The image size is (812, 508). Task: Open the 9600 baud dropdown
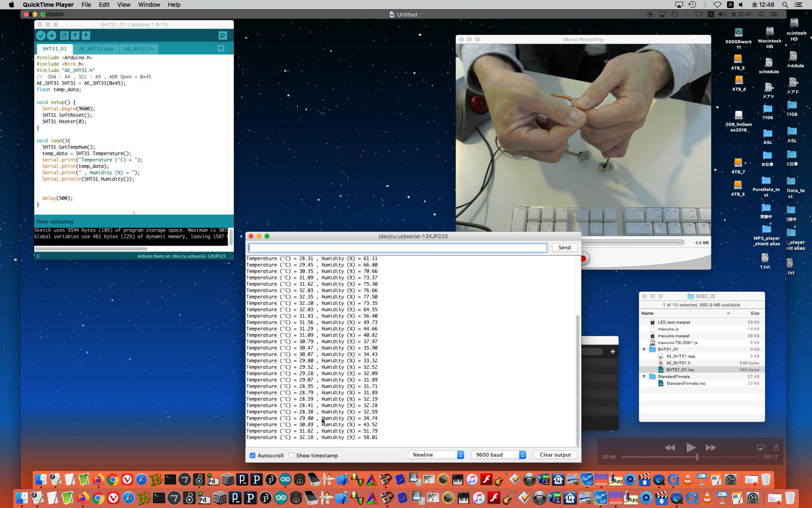499,455
